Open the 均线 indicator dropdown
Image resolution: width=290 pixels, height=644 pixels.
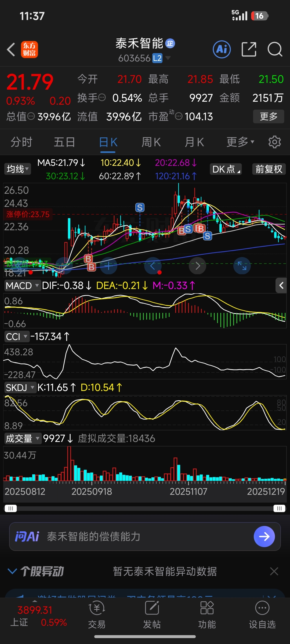[x=17, y=169]
